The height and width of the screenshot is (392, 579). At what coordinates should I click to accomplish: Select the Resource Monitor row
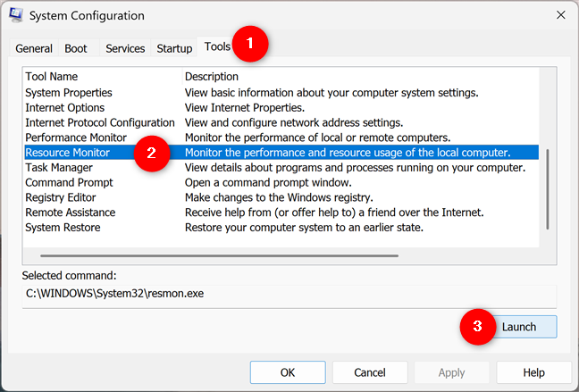pyautogui.click(x=281, y=153)
